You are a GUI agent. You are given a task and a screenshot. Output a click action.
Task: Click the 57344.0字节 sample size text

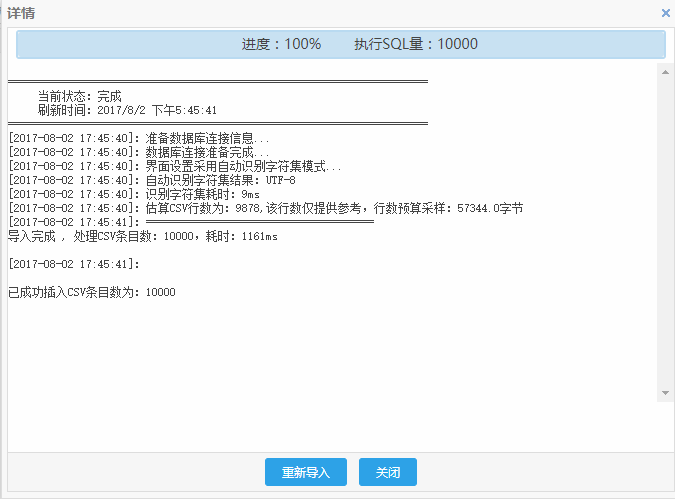490,208
